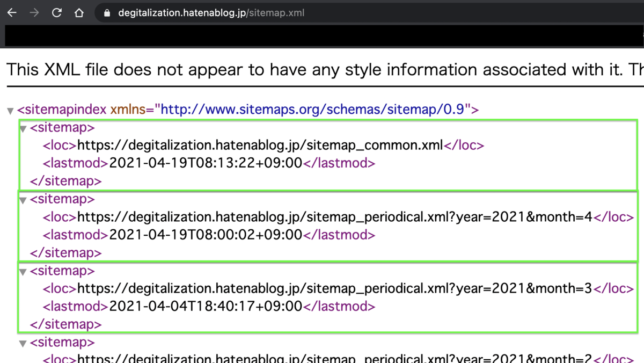Click the sitemap_periodical.xml?year=2021&month=4 URL text

(335, 217)
